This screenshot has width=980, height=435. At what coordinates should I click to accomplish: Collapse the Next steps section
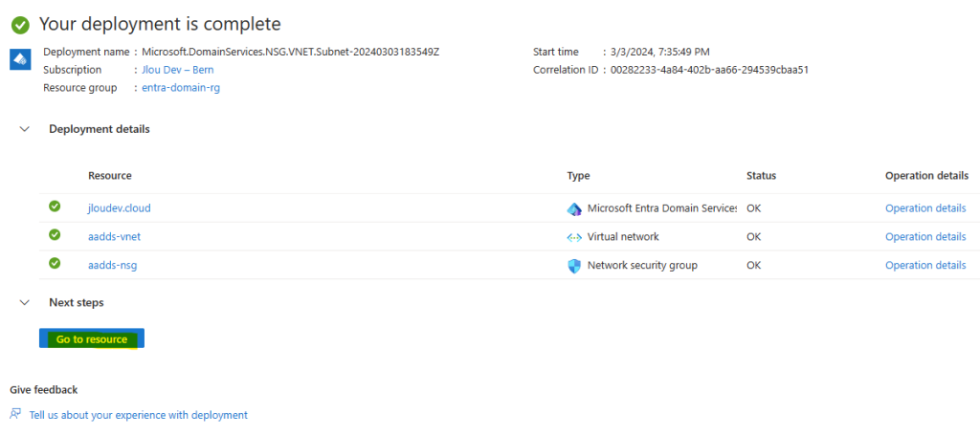(24, 302)
